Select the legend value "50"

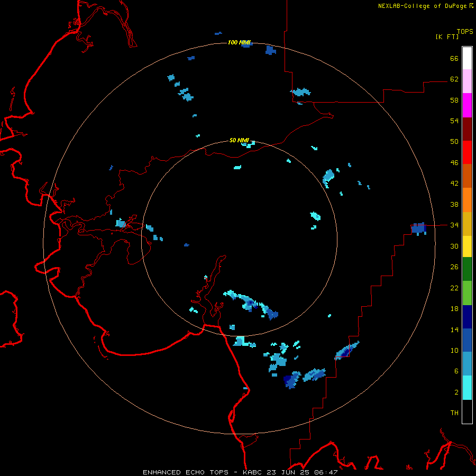coord(454,142)
